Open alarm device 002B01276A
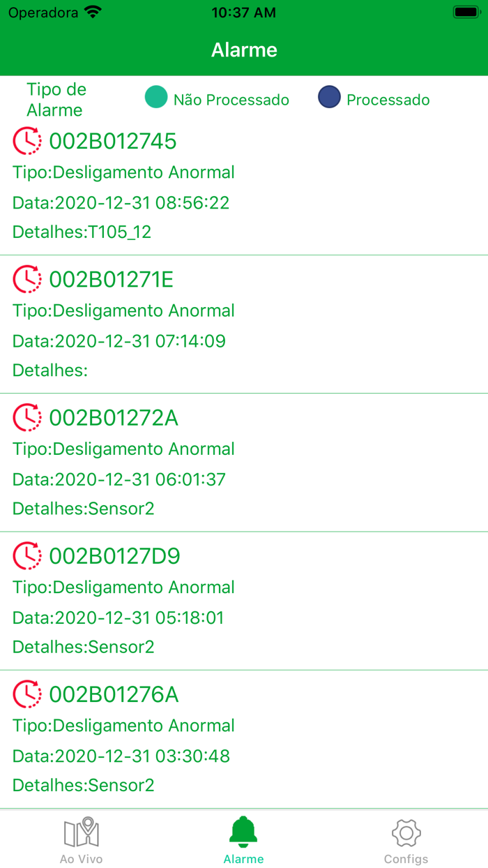This screenshot has width=488, height=868. coord(114,695)
